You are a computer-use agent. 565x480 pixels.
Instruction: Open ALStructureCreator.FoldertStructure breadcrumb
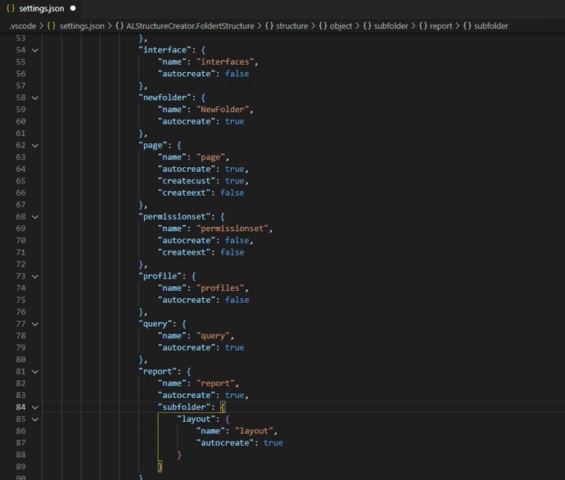190,26
